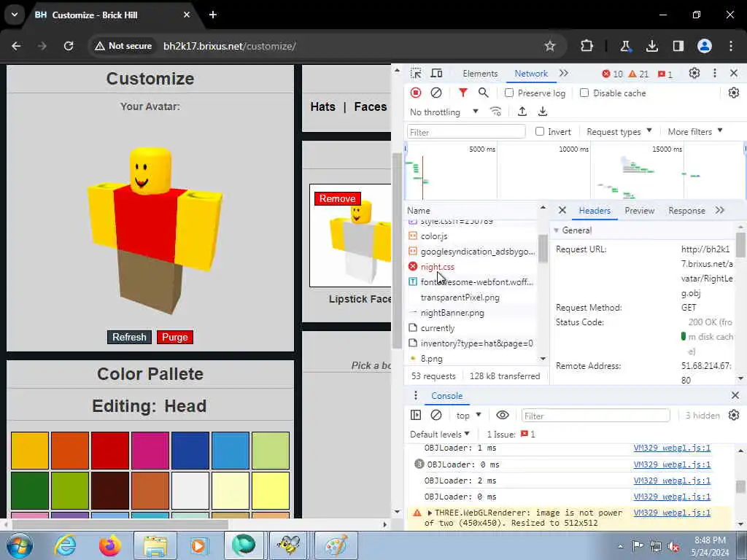Show the console sidebar icon
The image size is (747, 560).
[415, 415]
